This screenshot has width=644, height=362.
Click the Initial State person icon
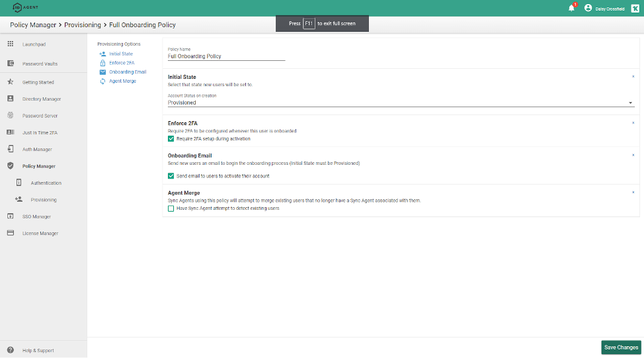[x=102, y=54]
